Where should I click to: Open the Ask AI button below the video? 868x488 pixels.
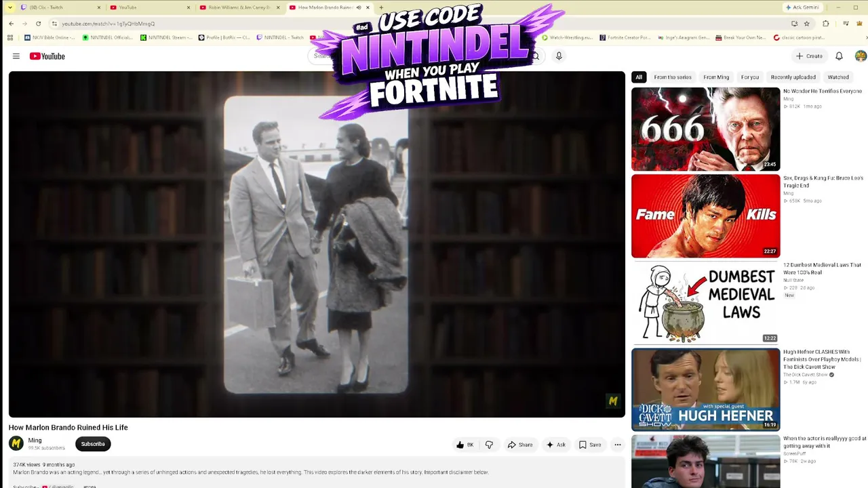click(556, 445)
